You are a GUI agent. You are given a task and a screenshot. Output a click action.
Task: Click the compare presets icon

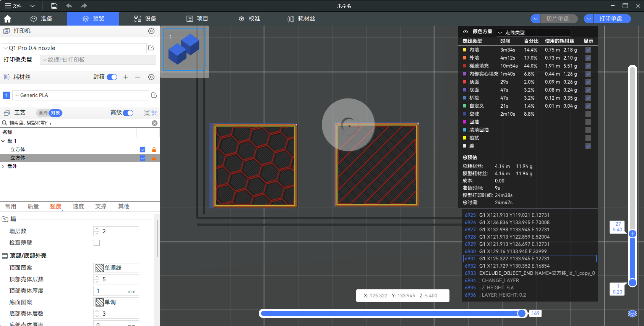[154, 113]
